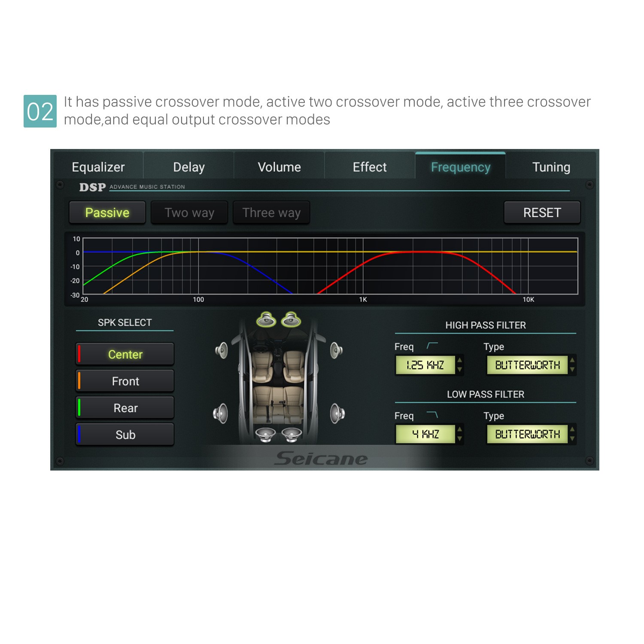Click the RESET button
Viewport: 644px width, 644px height.
(542, 213)
